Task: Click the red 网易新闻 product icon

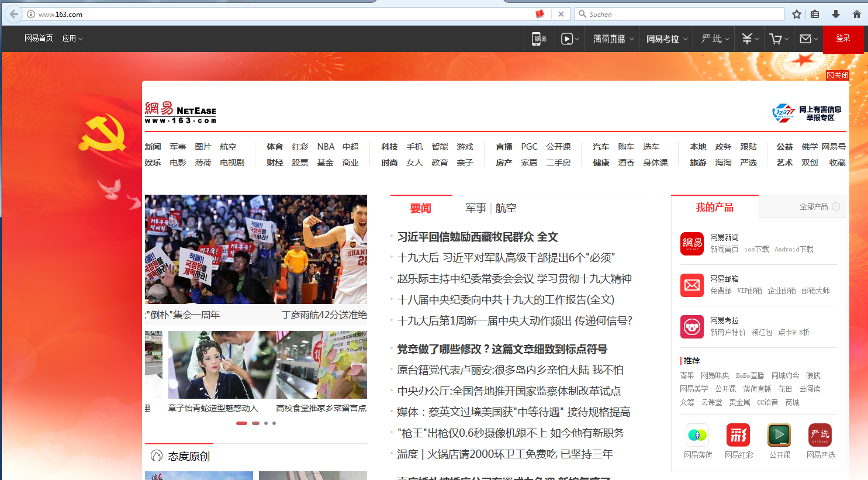Action: point(692,244)
